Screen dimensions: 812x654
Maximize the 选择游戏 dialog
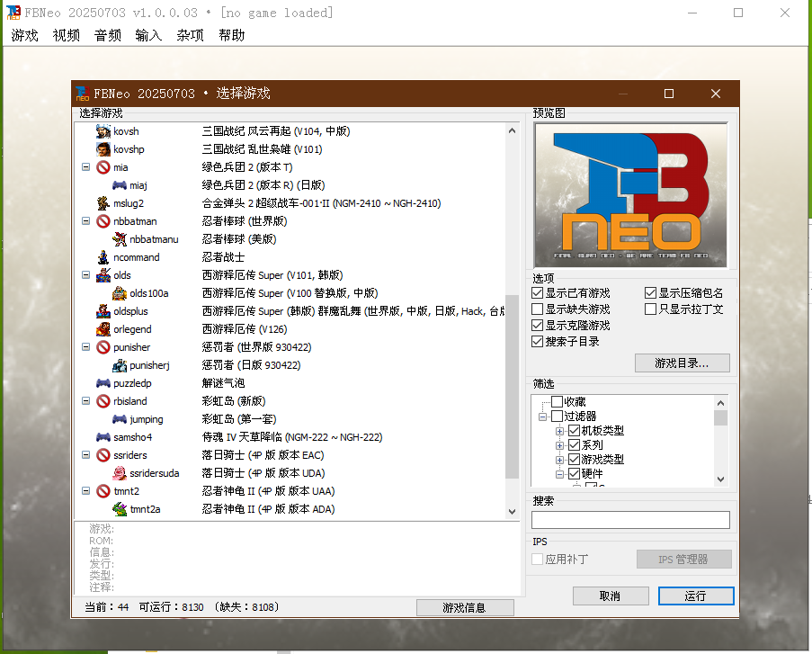click(669, 94)
